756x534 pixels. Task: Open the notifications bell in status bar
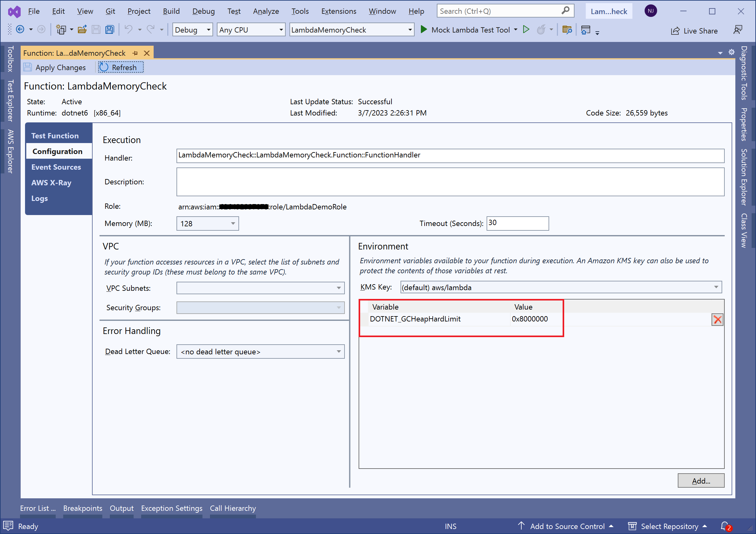(x=725, y=526)
